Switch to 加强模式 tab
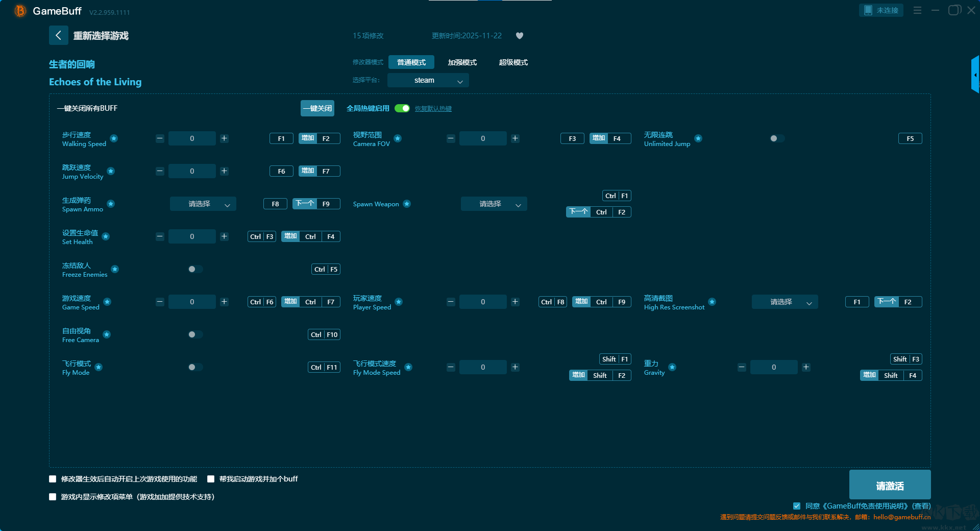 point(462,62)
